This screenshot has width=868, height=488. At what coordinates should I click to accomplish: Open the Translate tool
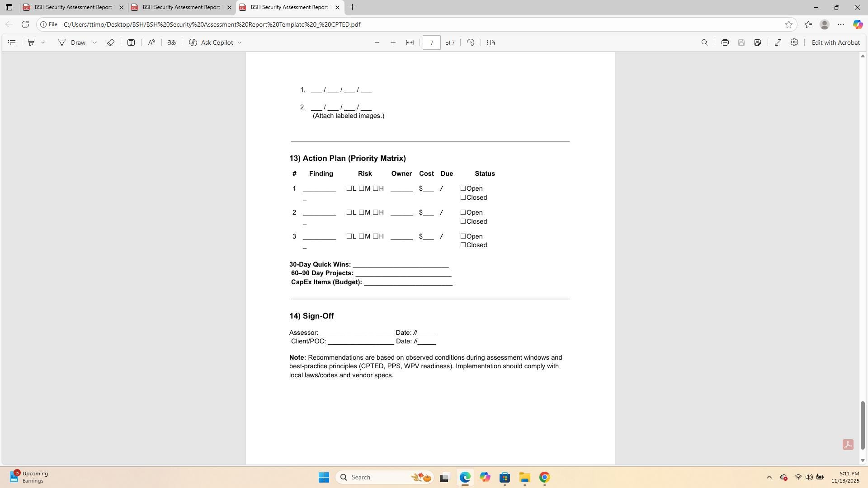click(x=171, y=42)
